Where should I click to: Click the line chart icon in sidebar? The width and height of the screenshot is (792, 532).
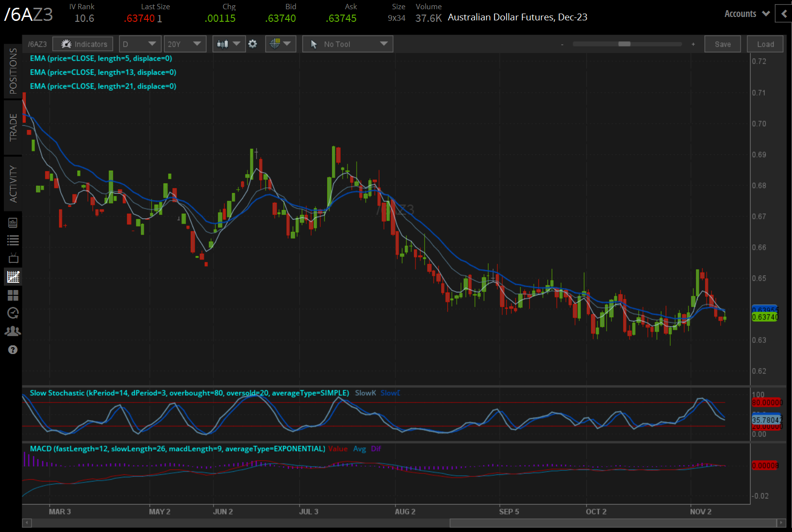coord(13,277)
